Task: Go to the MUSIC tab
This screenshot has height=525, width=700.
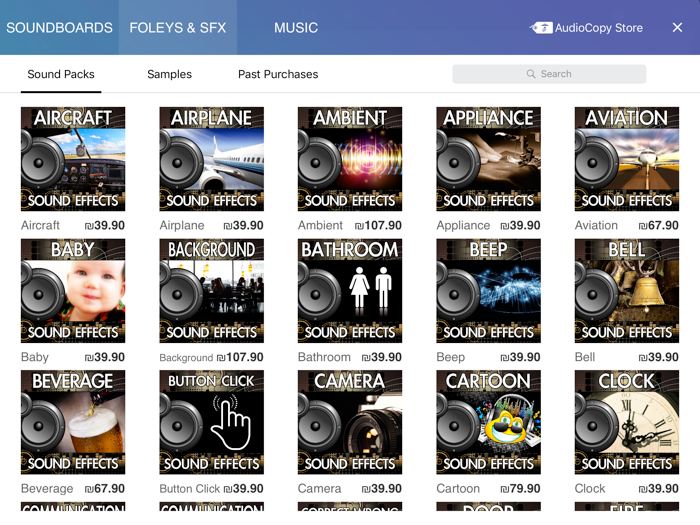Action: (296, 28)
